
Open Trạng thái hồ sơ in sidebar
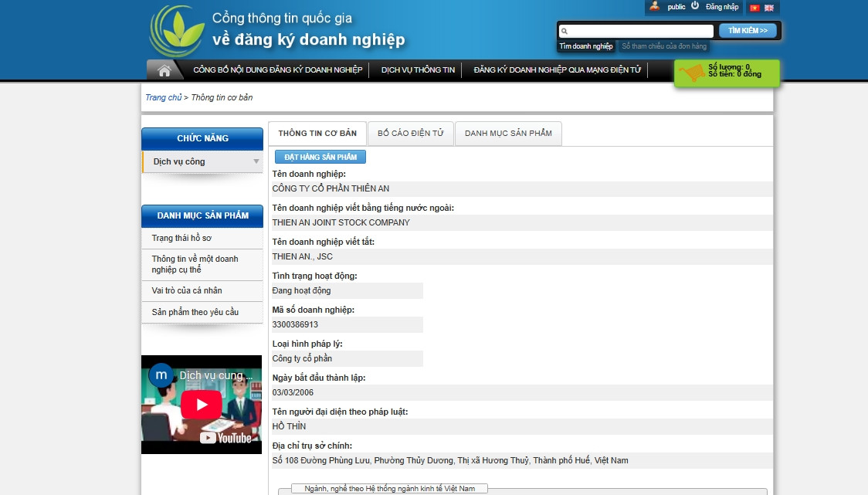tap(181, 238)
